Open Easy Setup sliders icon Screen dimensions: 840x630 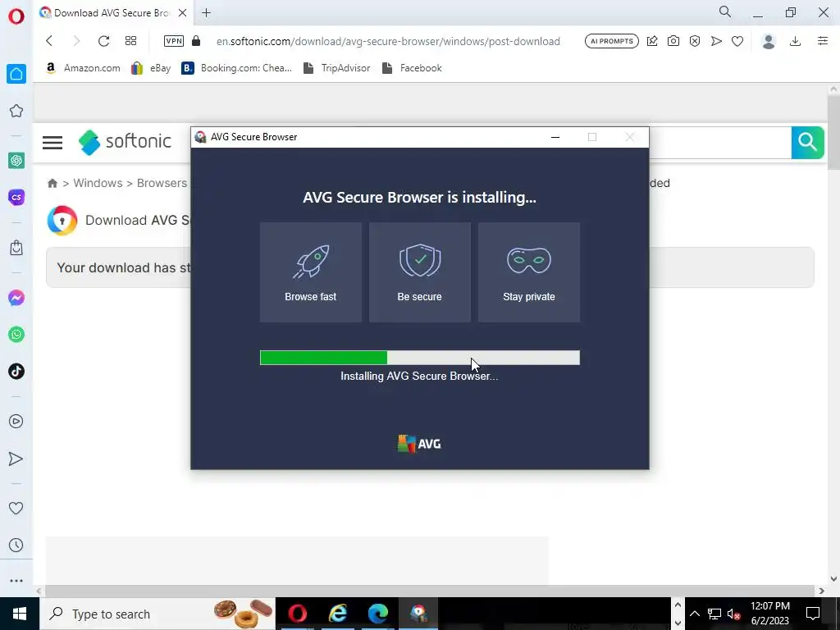tap(823, 41)
